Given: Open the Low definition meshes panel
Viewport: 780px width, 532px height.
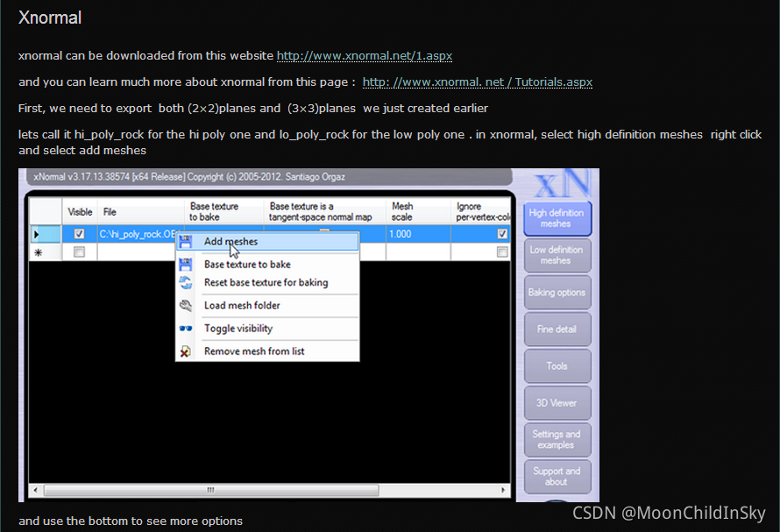Looking at the screenshot, I should [x=557, y=255].
